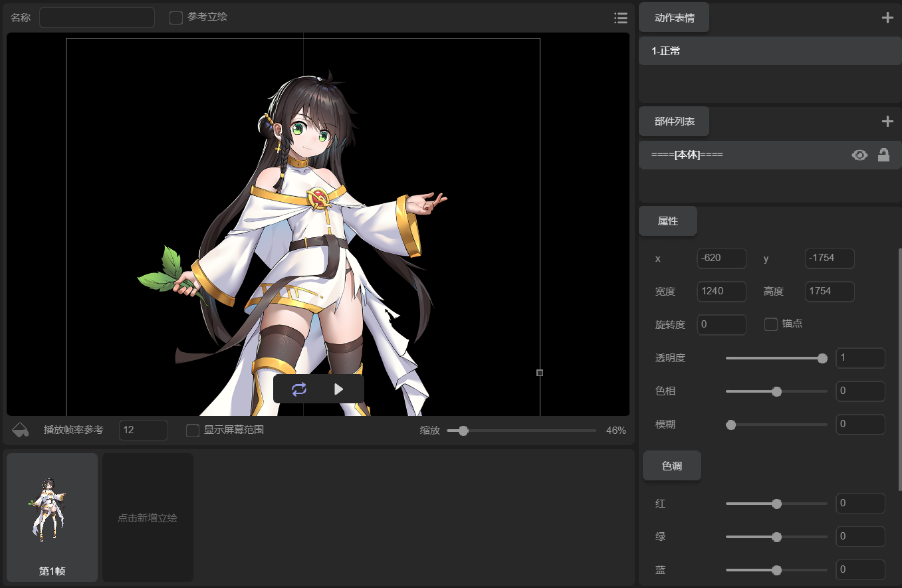Open the 属性 tab

point(668,221)
